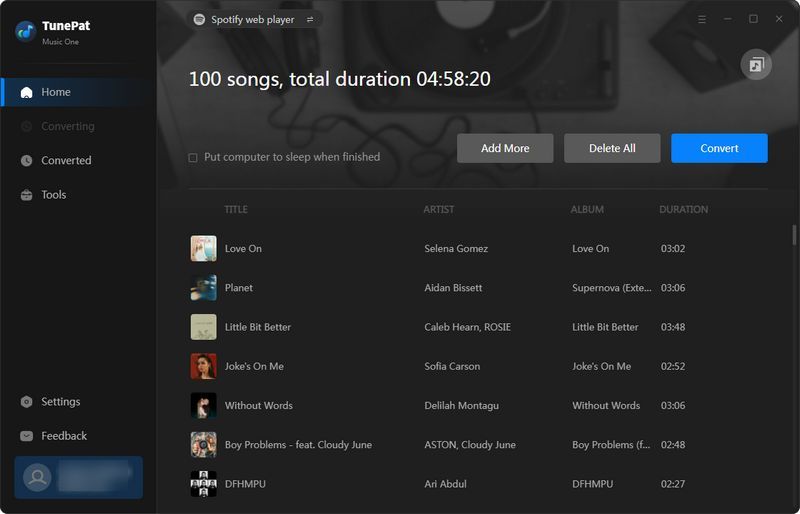800x514 pixels.
Task: Click the Spotify web player label
Action: (253, 19)
